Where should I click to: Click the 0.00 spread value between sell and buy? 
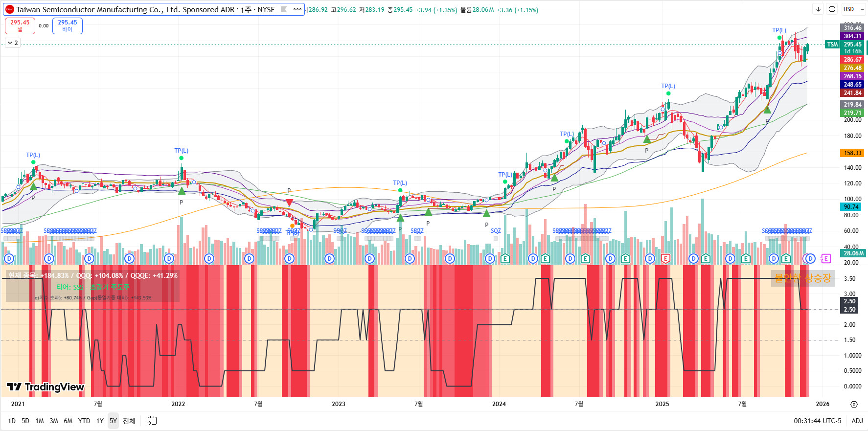point(44,26)
